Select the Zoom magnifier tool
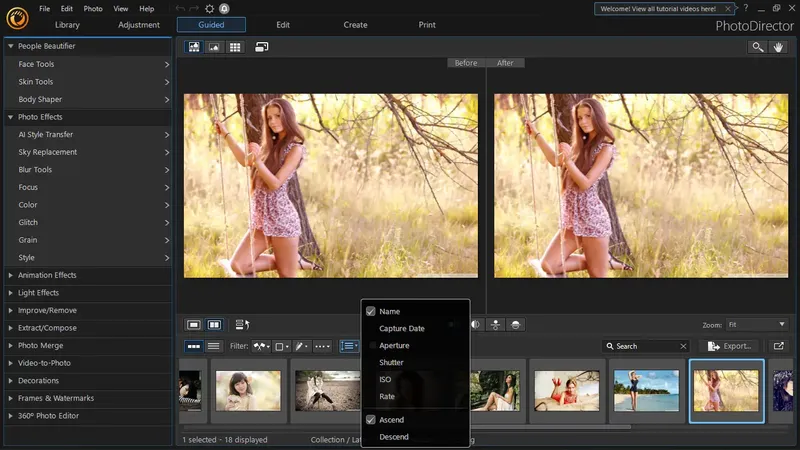 (758, 47)
